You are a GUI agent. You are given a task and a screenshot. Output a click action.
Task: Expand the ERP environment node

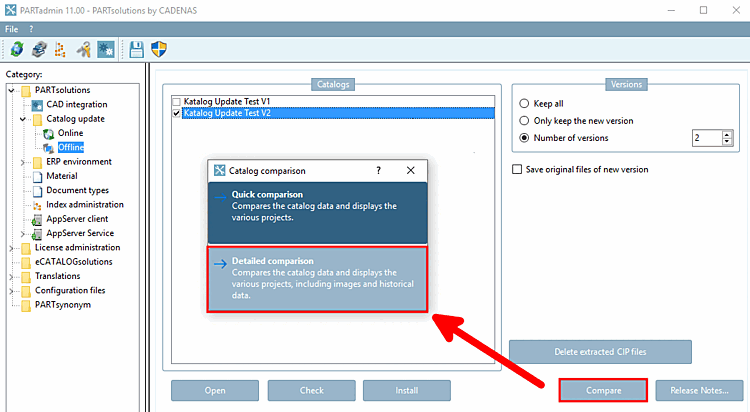point(22,162)
